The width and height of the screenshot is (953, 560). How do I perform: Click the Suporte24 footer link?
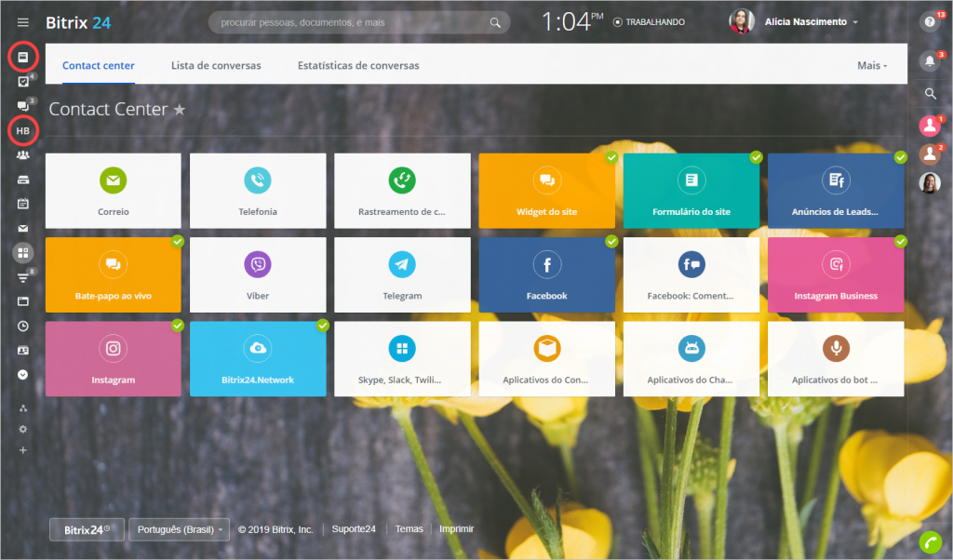coord(356,529)
